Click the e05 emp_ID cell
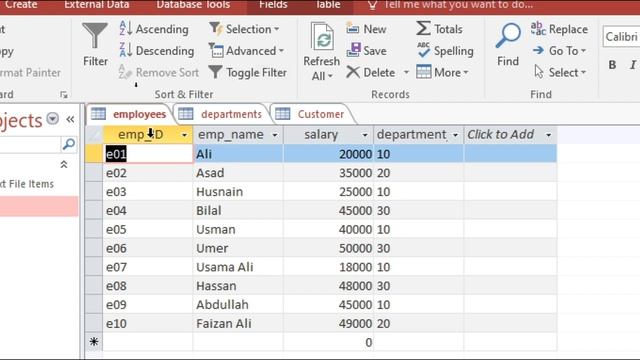 [x=148, y=229]
